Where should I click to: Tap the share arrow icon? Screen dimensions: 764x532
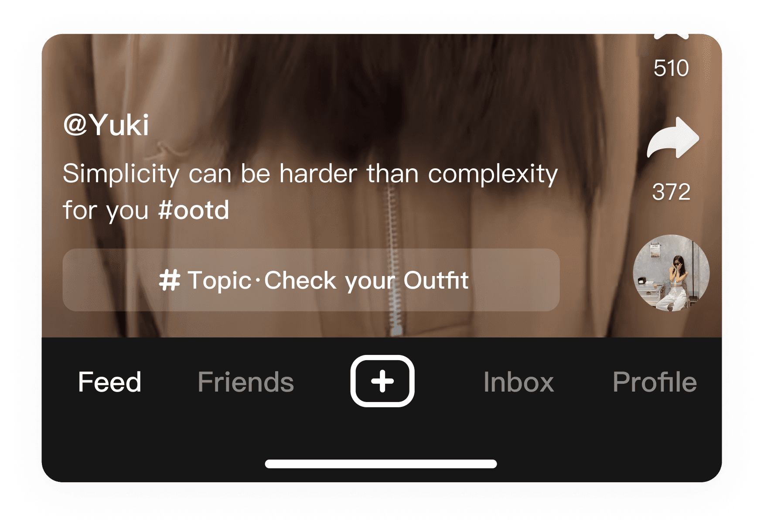[x=673, y=138]
